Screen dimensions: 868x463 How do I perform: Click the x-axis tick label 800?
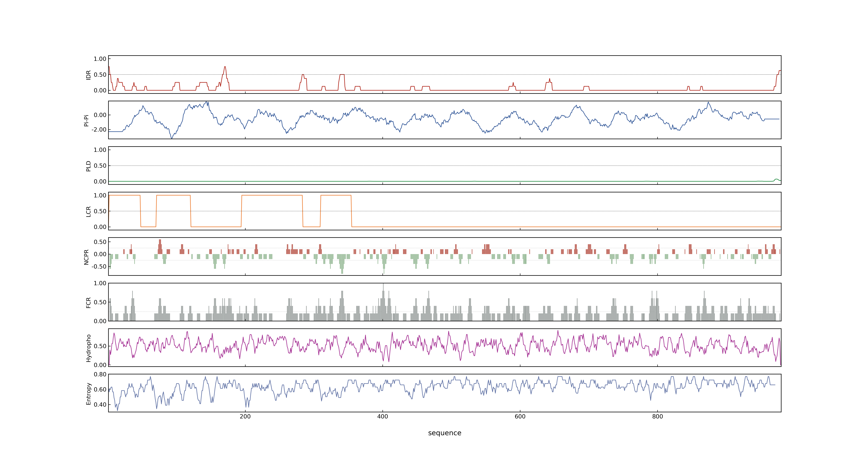(x=657, y=416)
